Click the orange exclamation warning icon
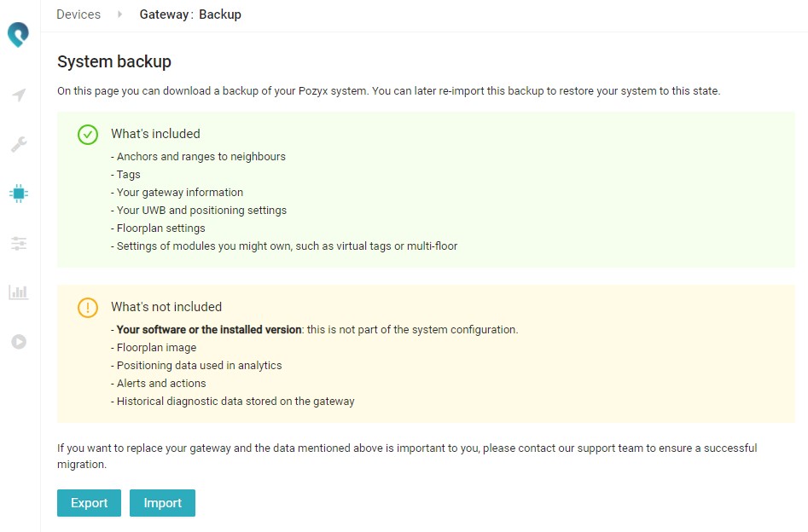 tap(88, 308)
